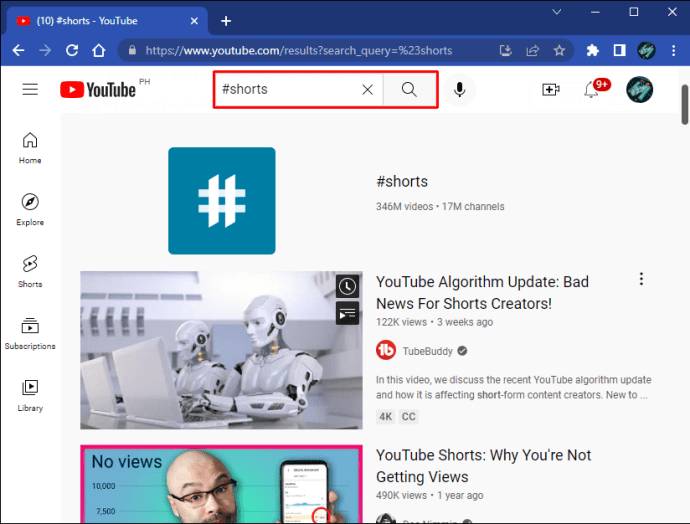Play the 'No views' video thumbnail
The height and width of the screenshot is (524, 690).
(x=221, y=484)
